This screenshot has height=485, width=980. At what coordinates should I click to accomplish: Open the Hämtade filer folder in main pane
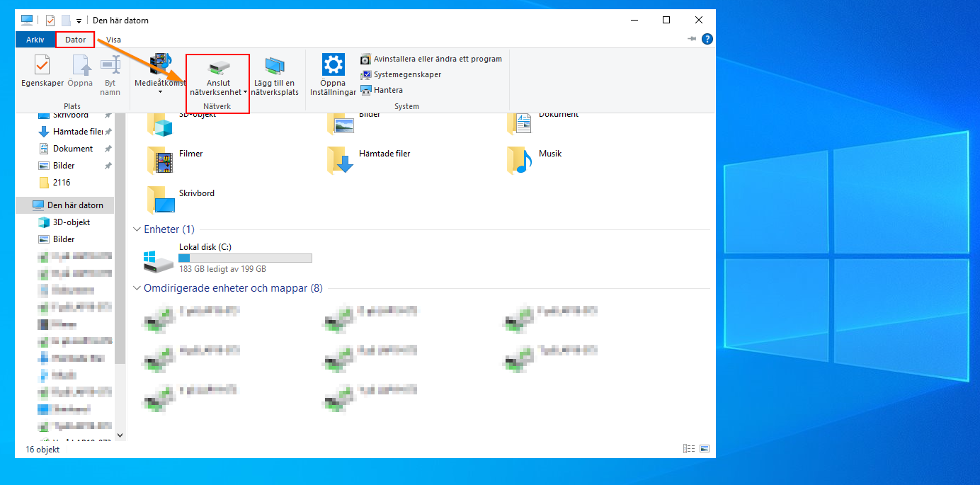[x=340, y=161]
